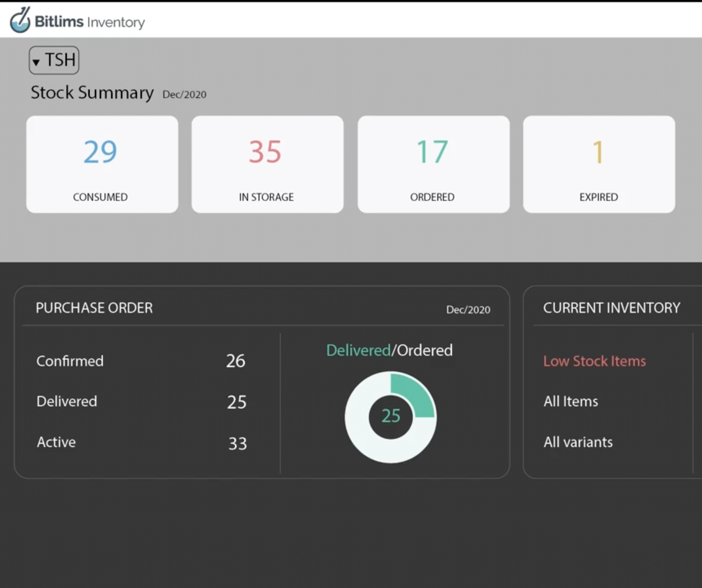The image size is (702, 588).
Task: Open the Ordered stock card
Action: (433, 164)
